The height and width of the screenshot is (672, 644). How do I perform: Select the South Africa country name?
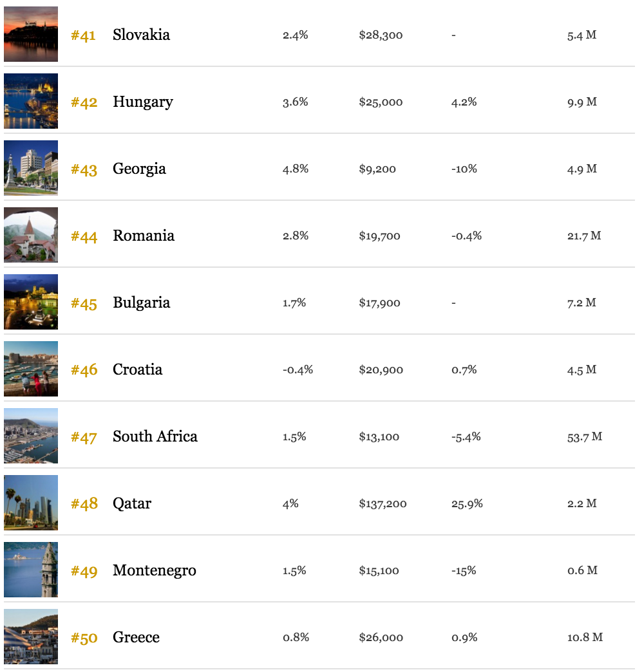155,436
